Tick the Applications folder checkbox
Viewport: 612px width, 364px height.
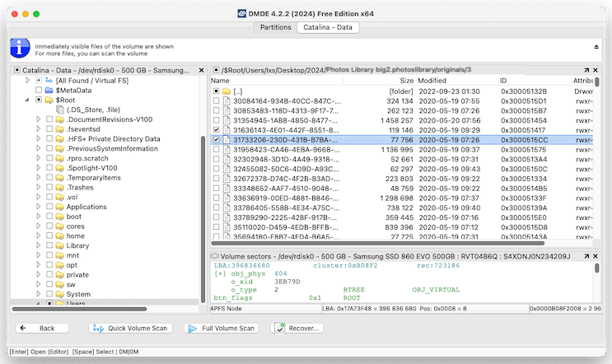pos(49,207)
